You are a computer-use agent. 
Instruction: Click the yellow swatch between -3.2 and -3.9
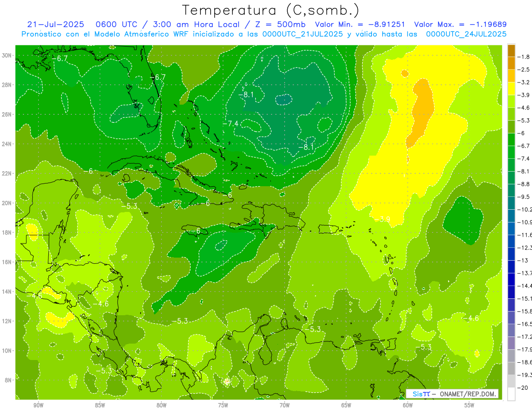(511, 89)
